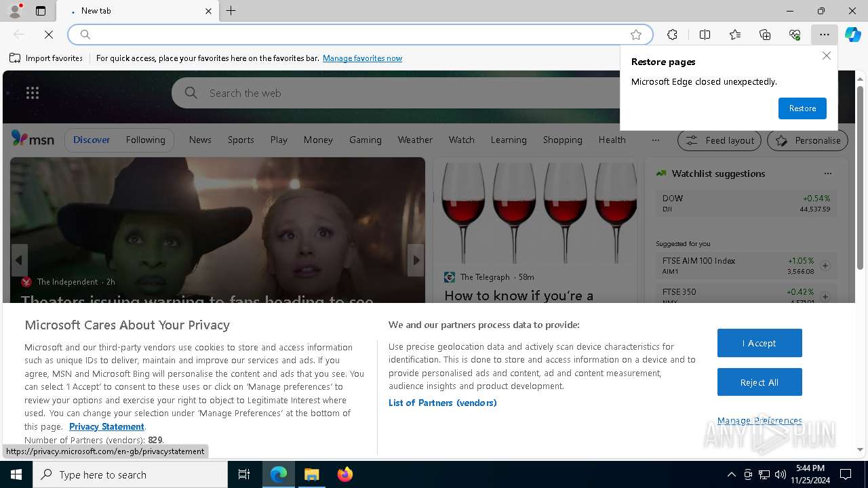This screenshot has width=868, height=488.
Task: Click I Accept on privacy banner
Action: (759, 343)
